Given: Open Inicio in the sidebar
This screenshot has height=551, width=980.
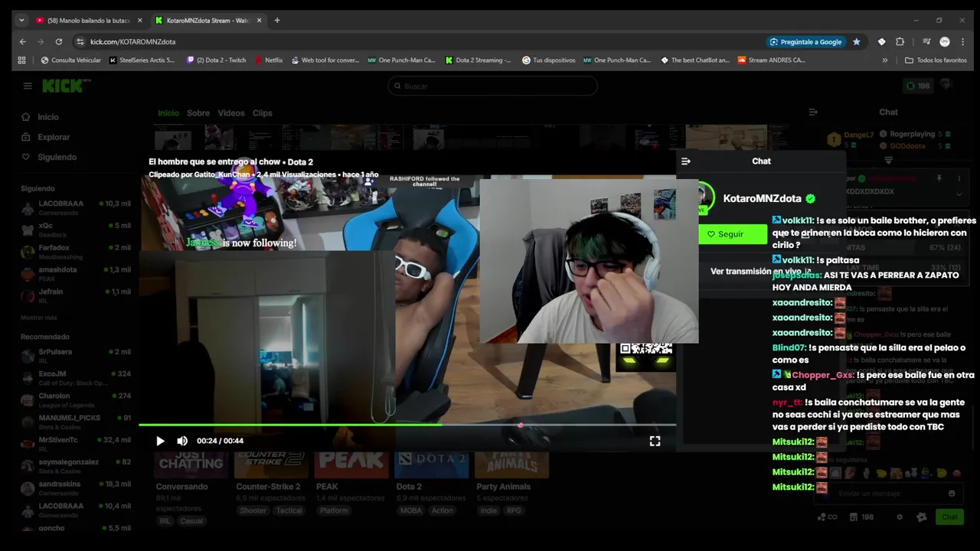Looking at the screenshot, I should point(48,117).
